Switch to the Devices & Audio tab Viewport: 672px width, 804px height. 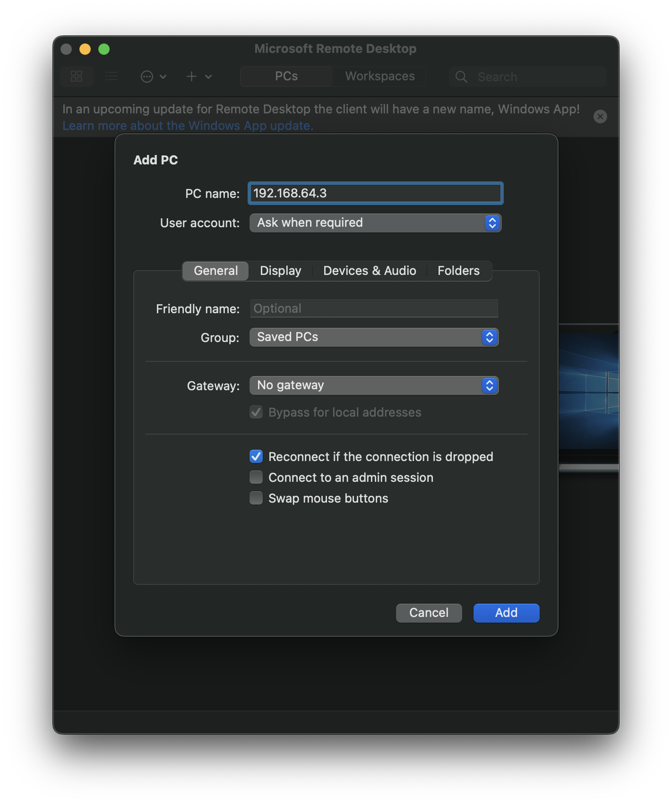(370, 271)
